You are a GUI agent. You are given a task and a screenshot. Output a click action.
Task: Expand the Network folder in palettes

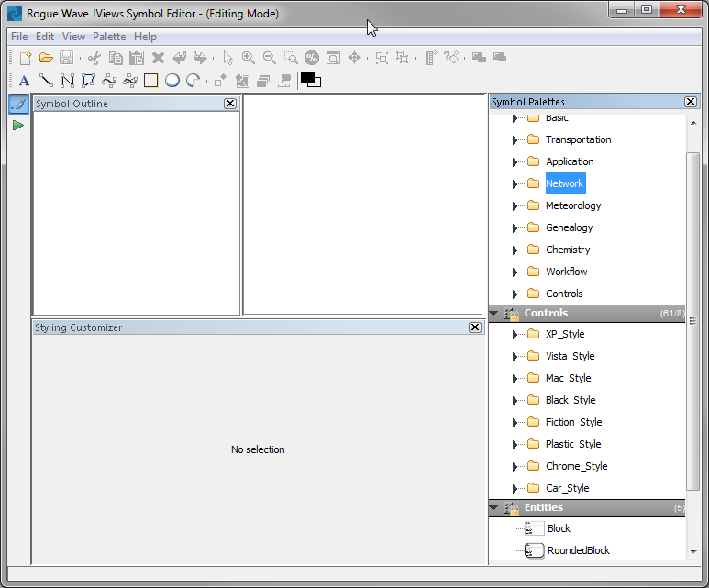pyautogui.click(x=515, y=184)
